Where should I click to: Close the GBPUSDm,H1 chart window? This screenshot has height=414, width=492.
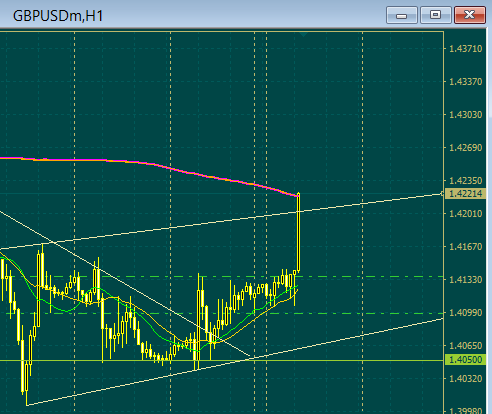470,15
